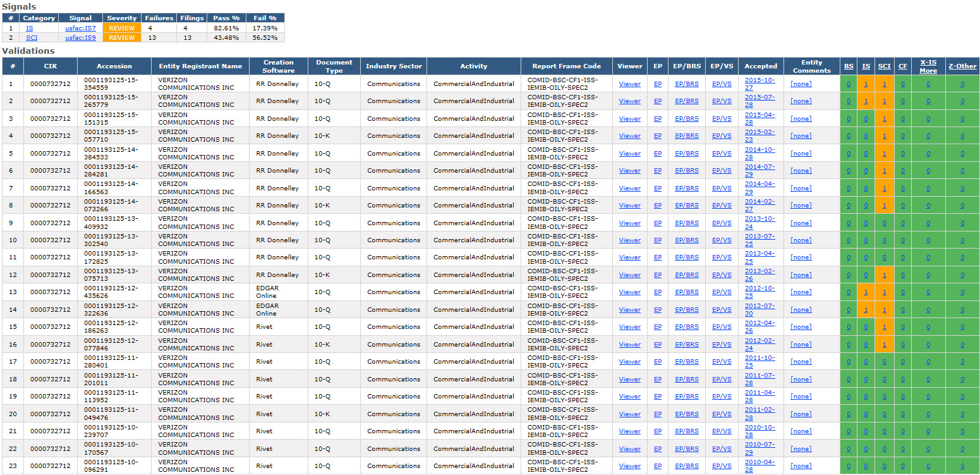The height and width of the screenshot is (475, 980).
Task: Select EDGAR Online cell in row 13
Action: coord(279,292)
